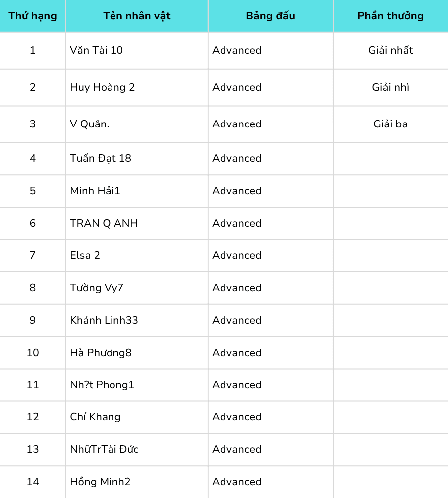The height and width of the screenshot is (498, 448).
Task: Click the "V Quân." name cell
Action: click(90, 124)
